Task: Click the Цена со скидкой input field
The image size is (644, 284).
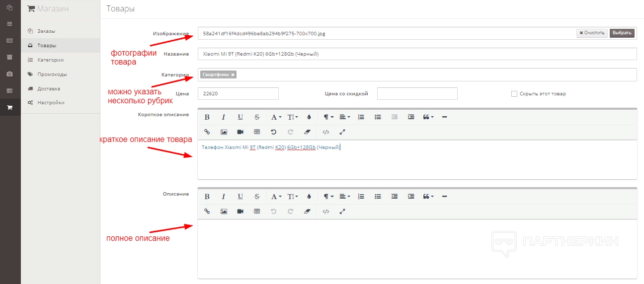Action: pyautogui.click(x=417, y=93)
